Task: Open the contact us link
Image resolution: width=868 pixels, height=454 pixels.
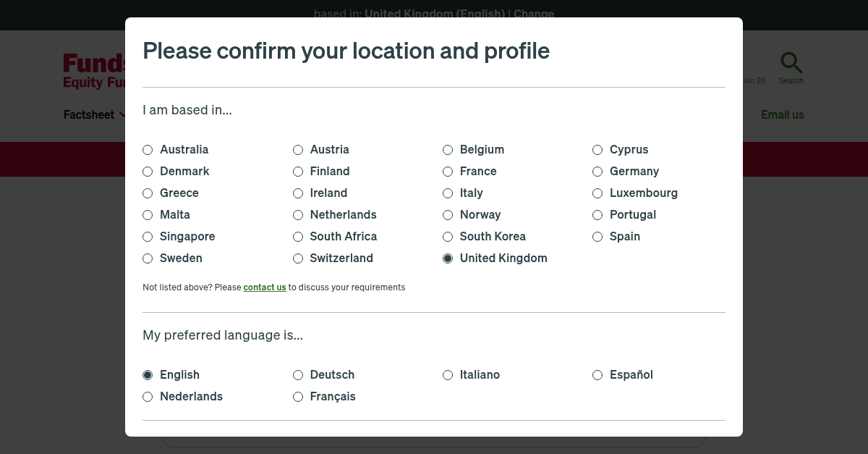Action: (x=265, y=287)
